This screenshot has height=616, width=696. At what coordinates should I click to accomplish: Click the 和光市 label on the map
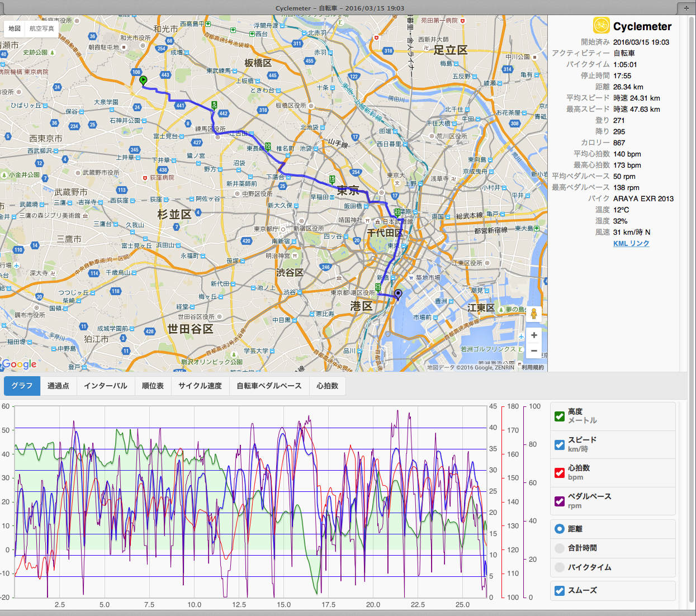[x=166, y=28]
